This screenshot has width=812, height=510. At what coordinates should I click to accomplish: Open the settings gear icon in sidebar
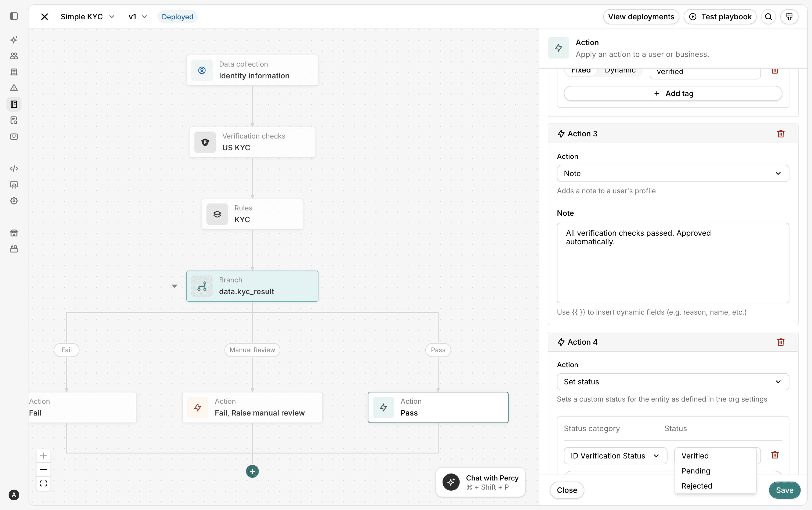(x=14, y=201)
